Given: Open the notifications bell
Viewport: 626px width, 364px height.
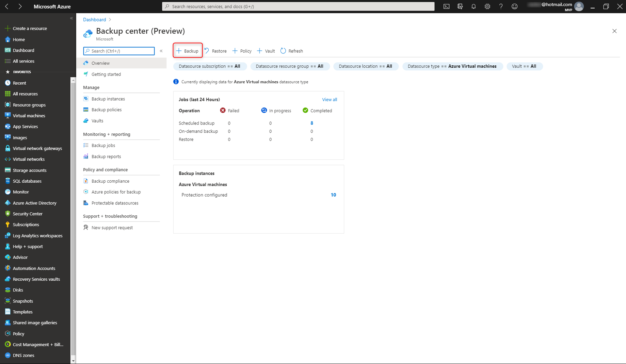Looking at the screenshot, I should (x=473, y=6).
